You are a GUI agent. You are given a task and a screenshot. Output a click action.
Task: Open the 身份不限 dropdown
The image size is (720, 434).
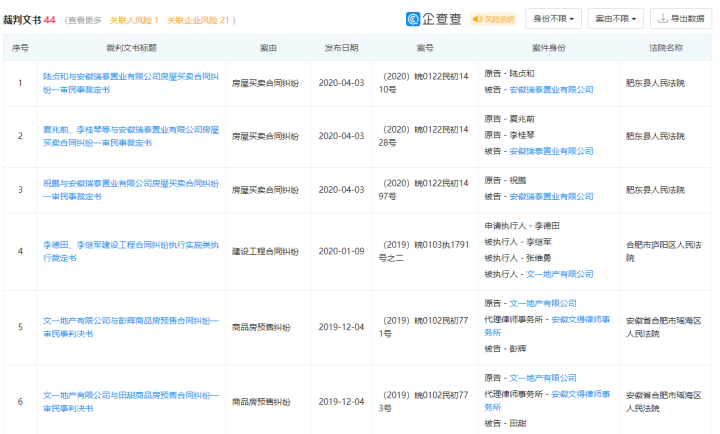(x=553, y=19)
